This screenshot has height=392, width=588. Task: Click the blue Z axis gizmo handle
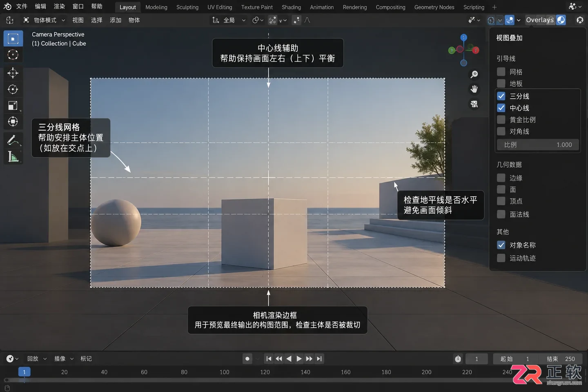point(463,37)
